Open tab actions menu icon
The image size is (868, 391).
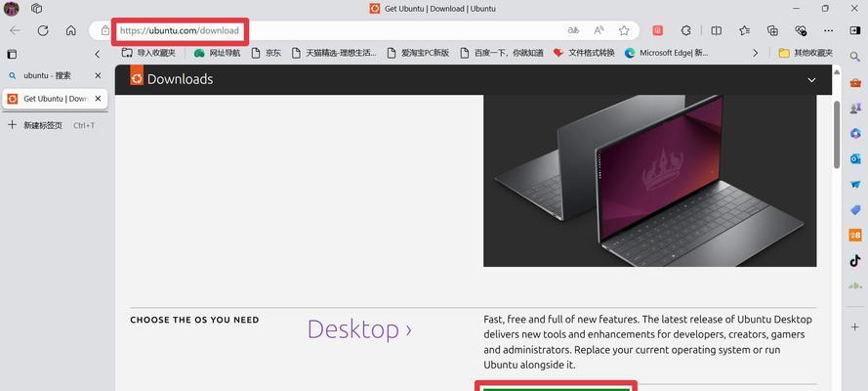12,55
